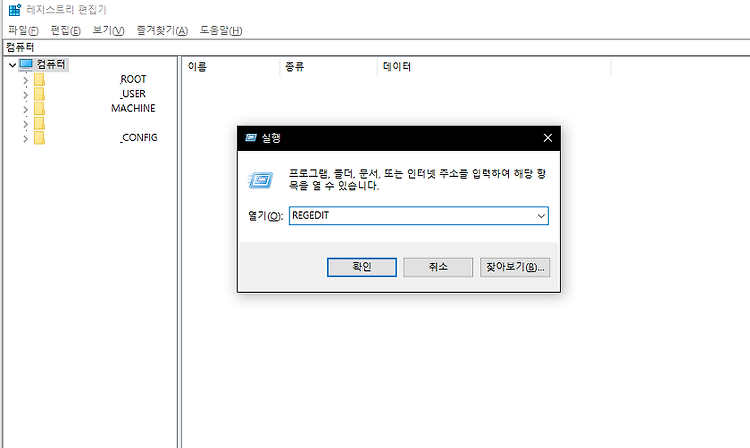Screen dimensions: 750x448
Task: Click folder icon of unlabeled fourth key
Action: click(39, 123)
